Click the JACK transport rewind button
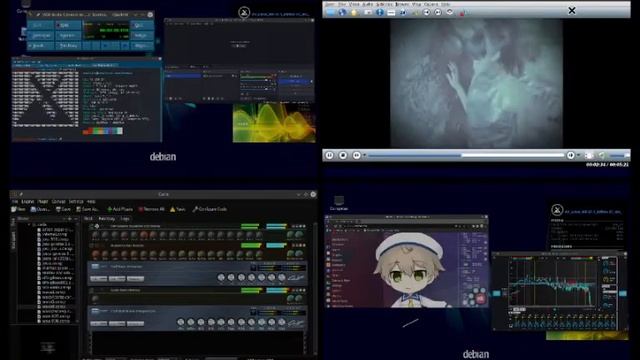The image size is (640, 360). pyautogui.click(x=86, y=46)
